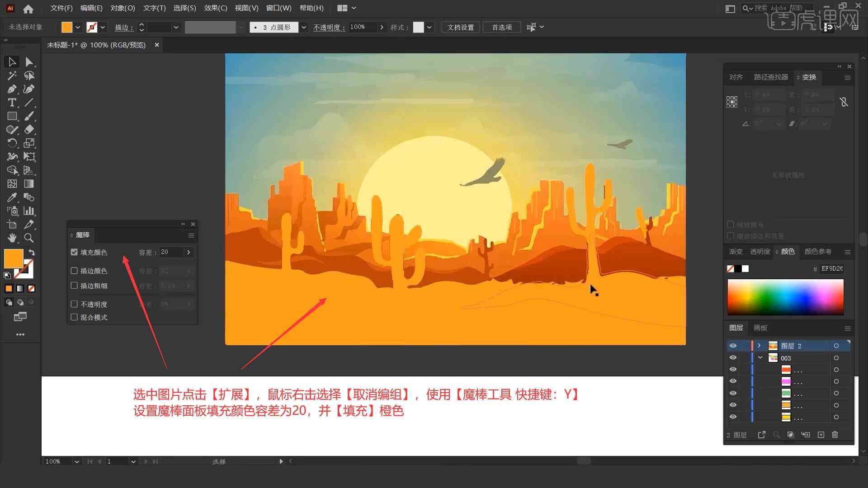Click the orange fill color swatch

coord(13,258)
